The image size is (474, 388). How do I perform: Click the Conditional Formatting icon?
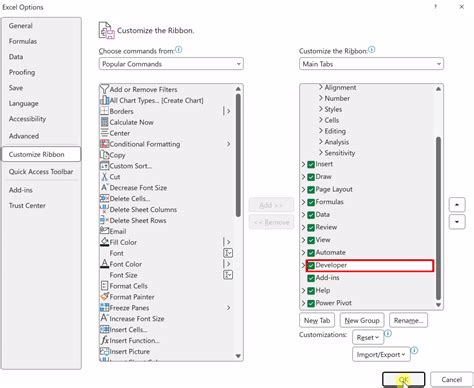point(105,144)
